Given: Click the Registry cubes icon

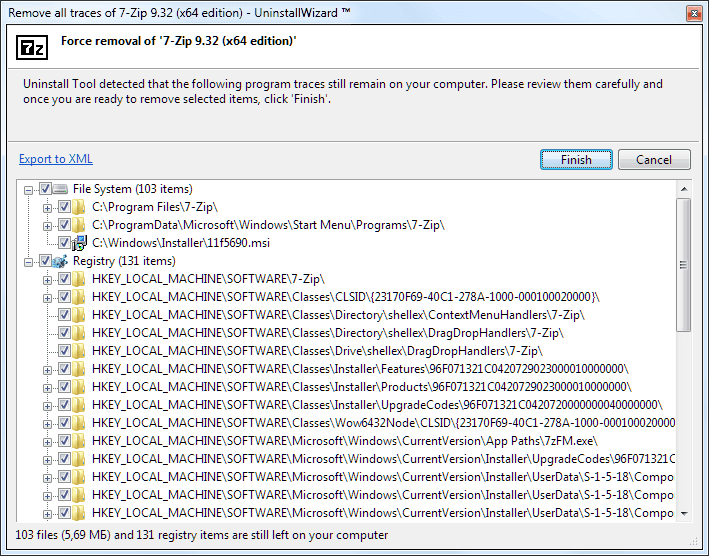Looking at the screenshot, I should [60, 261].
